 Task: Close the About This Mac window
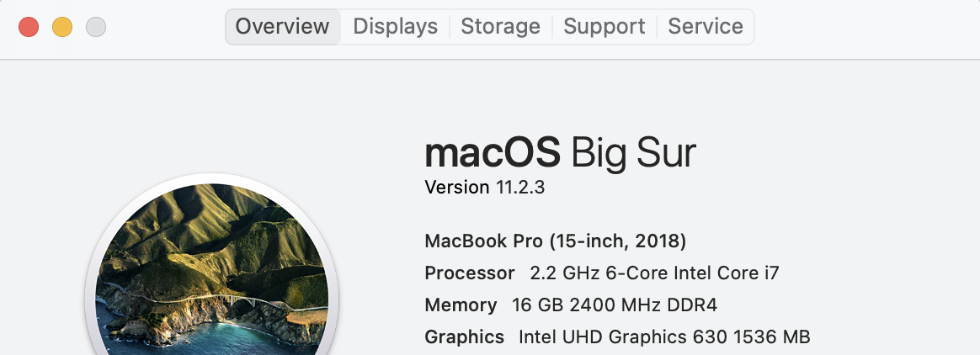click(x=29, y=27)
